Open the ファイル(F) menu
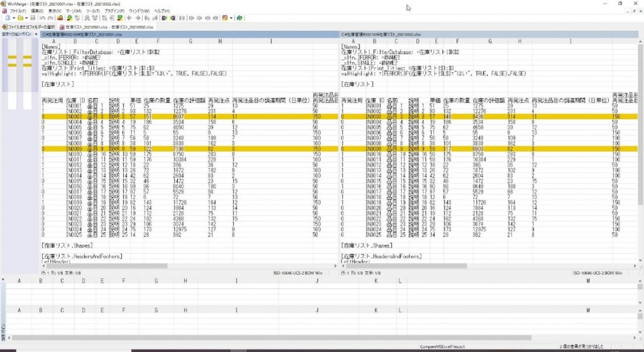644x352 pixels. 18,11
